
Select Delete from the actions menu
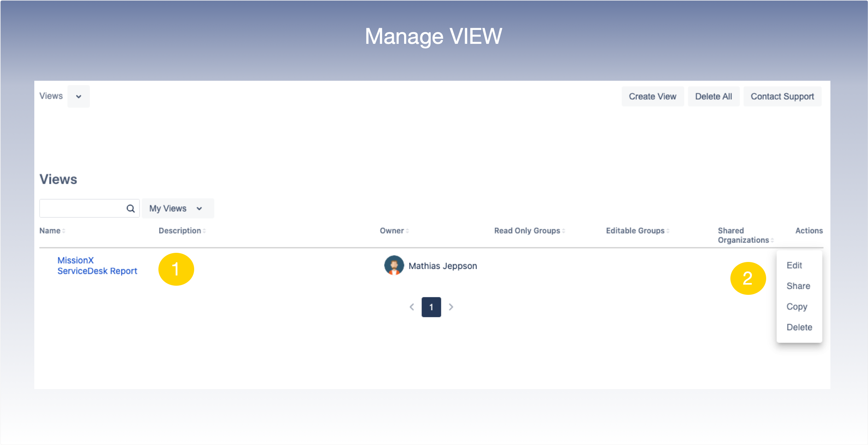coord(799,327)
